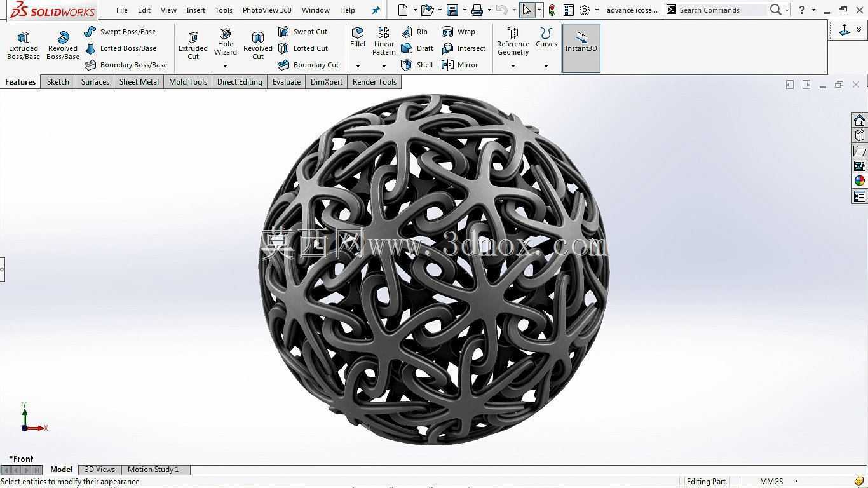Open the 3D Views tab

[100, 470]
